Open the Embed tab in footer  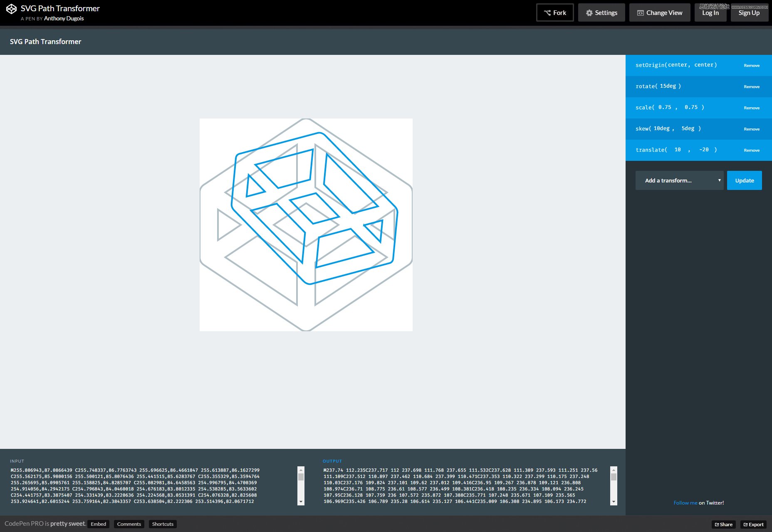coord(99,524)
